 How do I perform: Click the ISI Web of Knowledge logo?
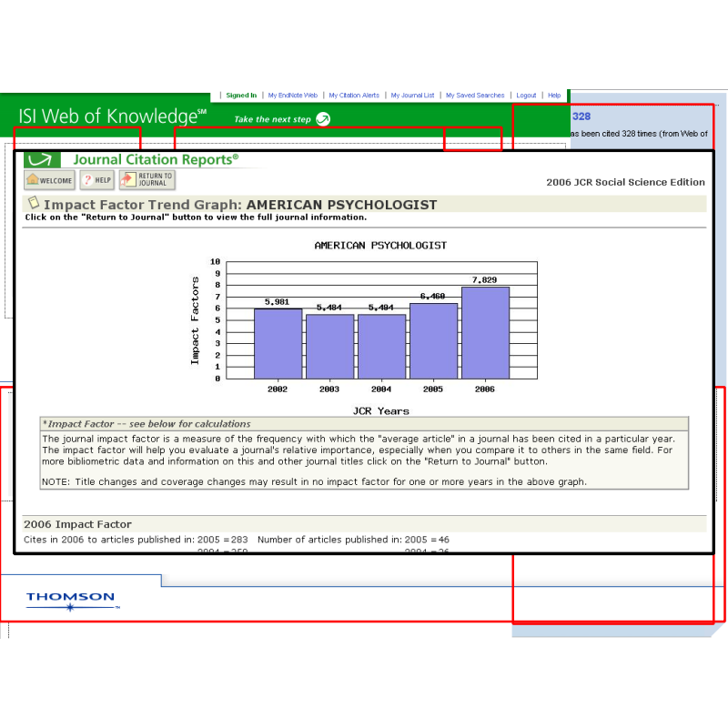click(112, 116)
